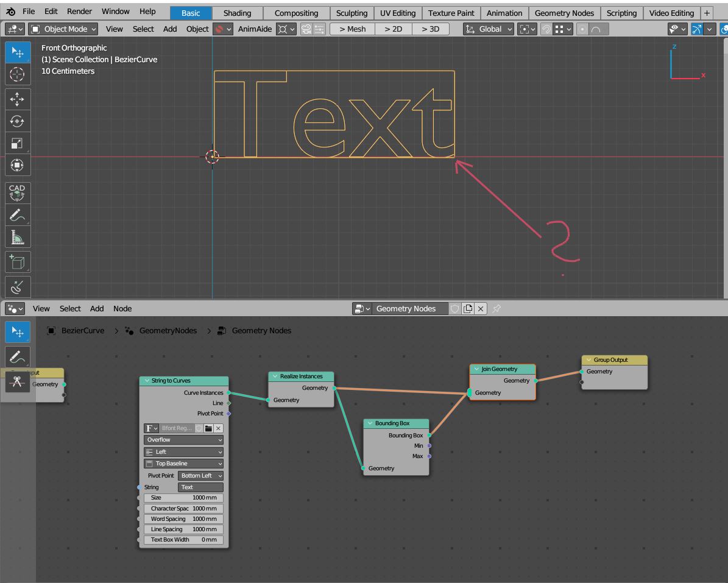The width and height of the screenshot is (728, 583).
Task: Select the Move tool
Action: coord(18,99)
